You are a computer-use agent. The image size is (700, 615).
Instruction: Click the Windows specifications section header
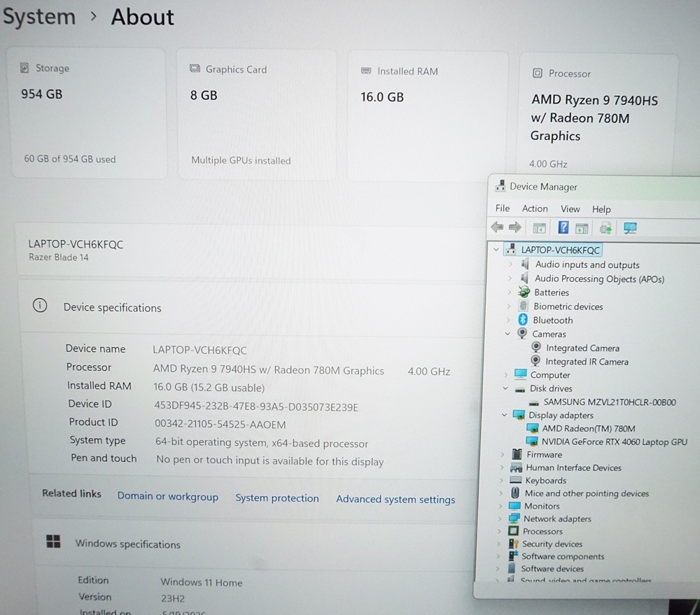255,543
